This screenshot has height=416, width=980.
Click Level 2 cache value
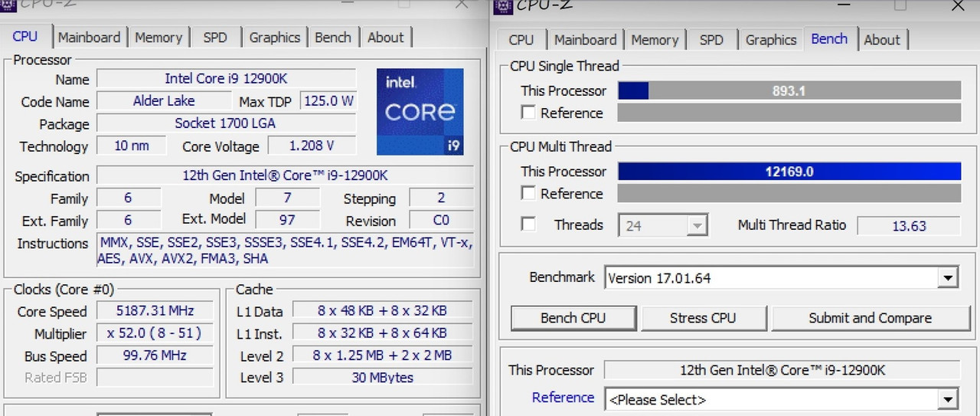[382, 355]
